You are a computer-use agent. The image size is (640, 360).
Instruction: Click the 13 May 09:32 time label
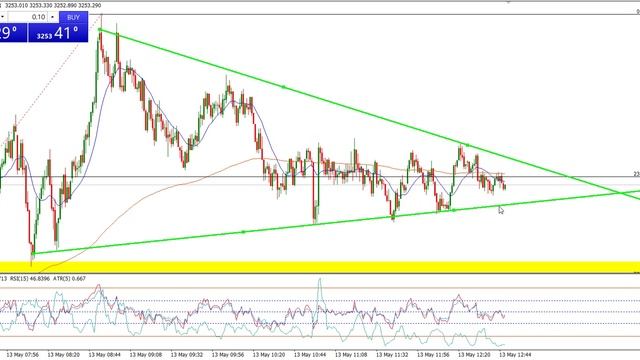click(x=187, y=355)
